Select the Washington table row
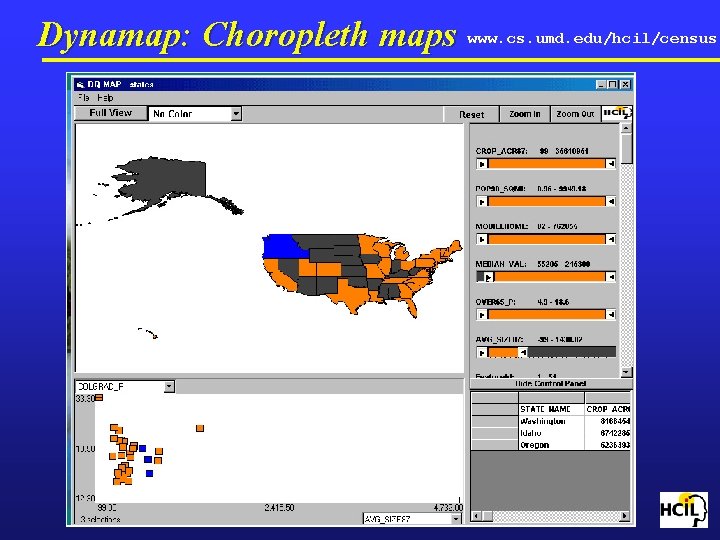720x540 pixels. tap(551, 421)
